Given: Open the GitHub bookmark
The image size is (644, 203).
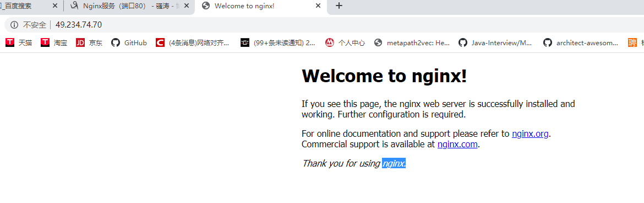Looking at the screenshot, I should [129, 42].
